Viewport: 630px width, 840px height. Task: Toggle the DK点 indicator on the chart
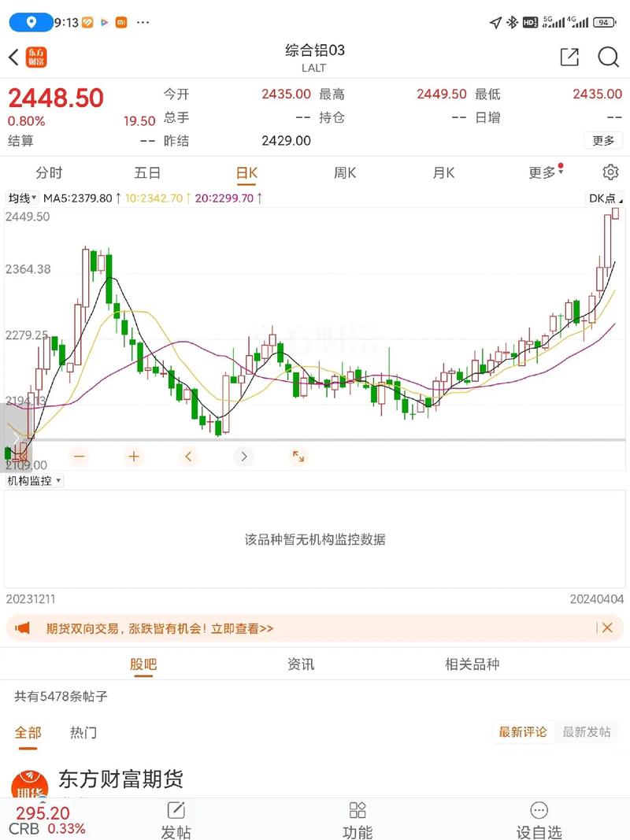pyautogui.click(x=603, y=198)
